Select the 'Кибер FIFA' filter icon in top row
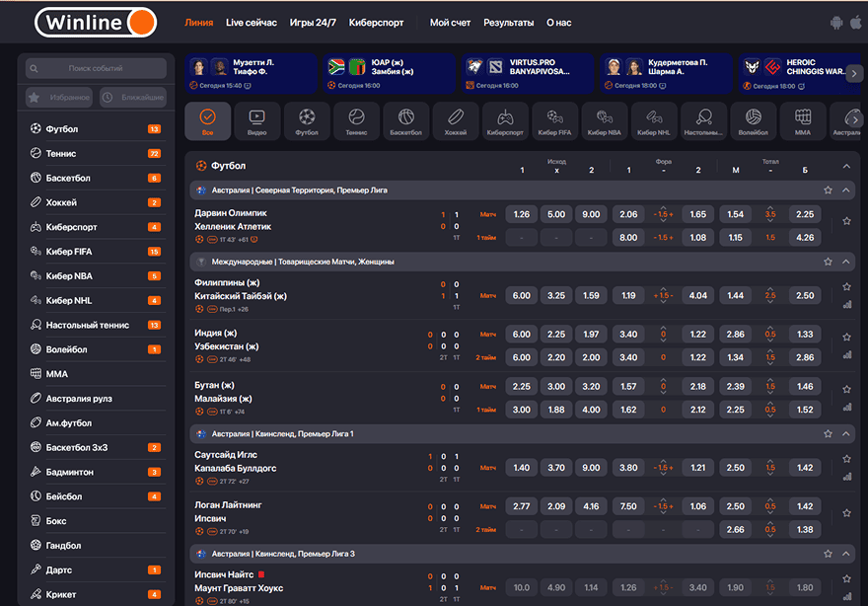 pyautogui.click(x=554, y=121)
